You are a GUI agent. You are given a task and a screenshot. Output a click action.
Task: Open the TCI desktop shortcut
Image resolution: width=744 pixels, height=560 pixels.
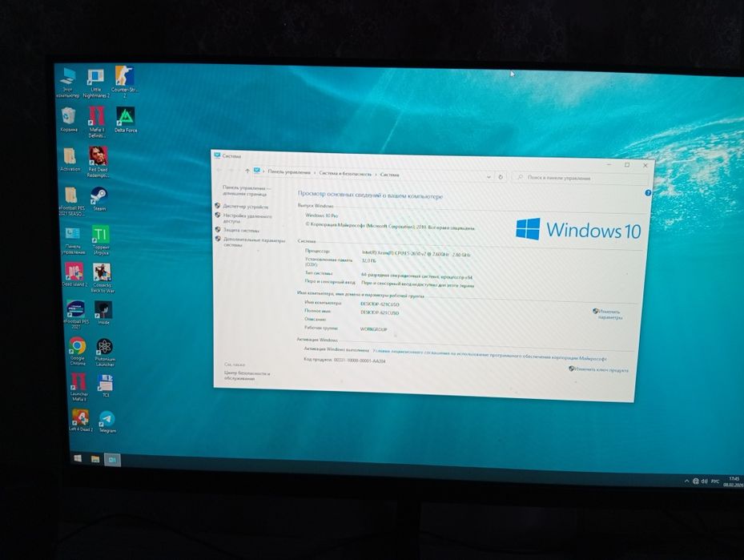click(x=106, y=385)
